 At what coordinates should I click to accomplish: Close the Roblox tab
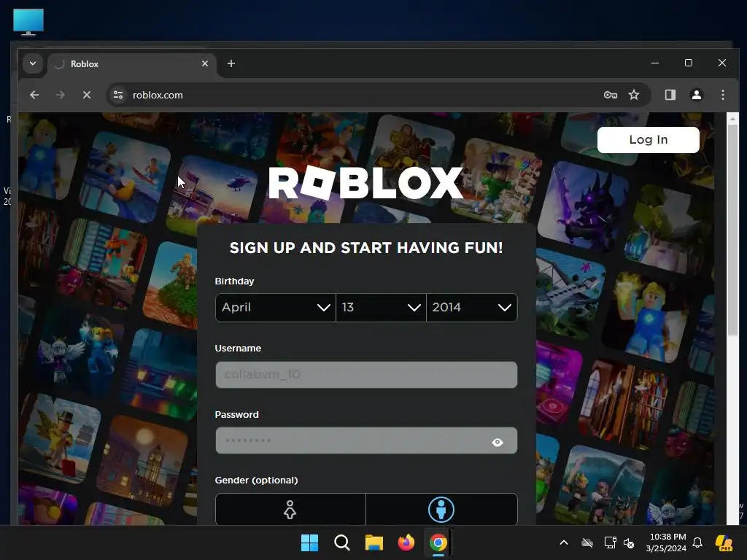click(205, 63)
